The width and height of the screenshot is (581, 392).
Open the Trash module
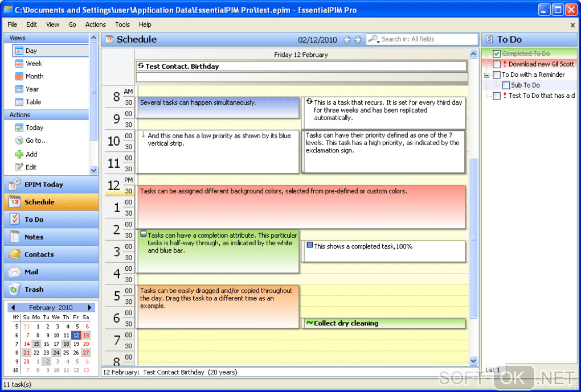51,289
